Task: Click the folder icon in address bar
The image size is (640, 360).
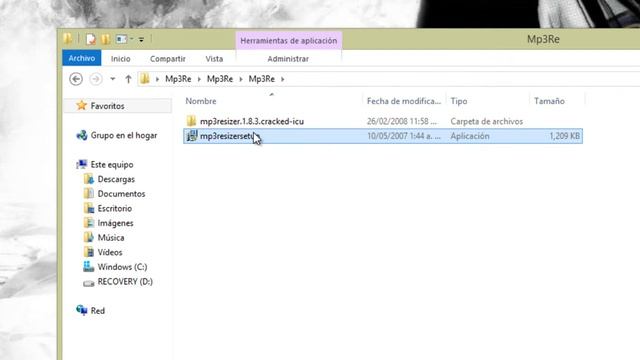Action: tap(144, 79)
